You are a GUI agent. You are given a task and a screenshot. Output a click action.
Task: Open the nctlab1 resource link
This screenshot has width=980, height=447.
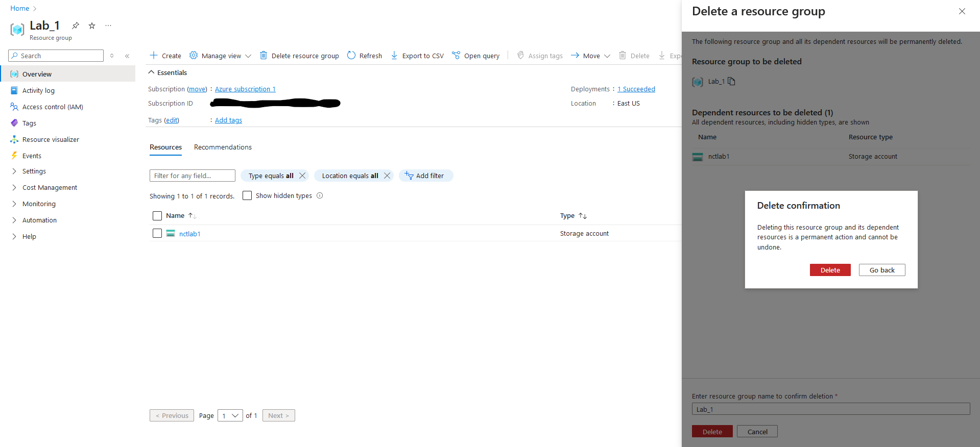click(x=190, y=234)
